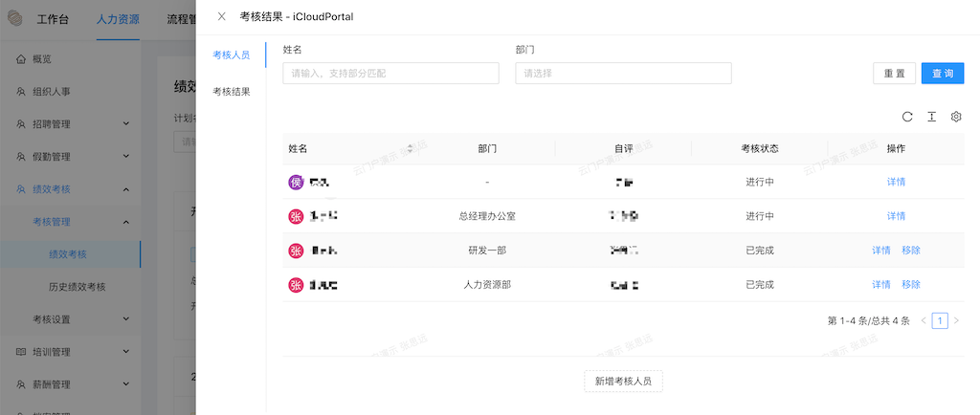Click the 张 avatar in the 研发一部 row
This screenshot has height=415, width=980.
(296, 251)
